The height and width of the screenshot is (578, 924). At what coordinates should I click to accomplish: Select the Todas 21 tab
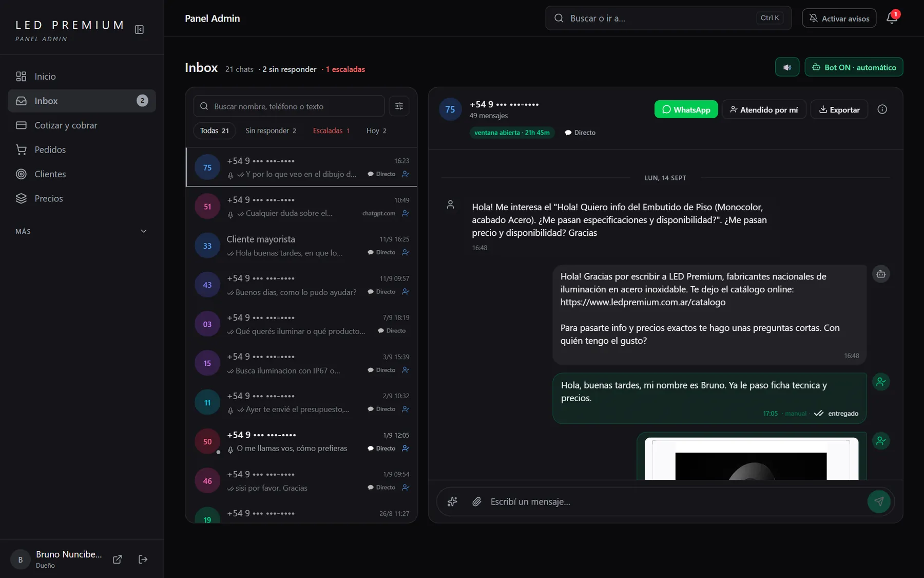click(x=214, y=131)
